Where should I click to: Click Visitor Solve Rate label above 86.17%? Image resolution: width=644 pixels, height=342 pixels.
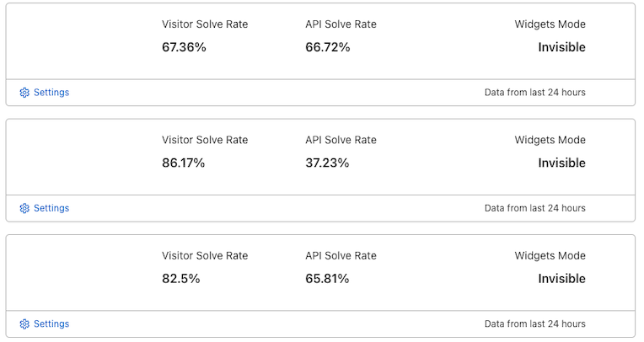click(205, 140)
